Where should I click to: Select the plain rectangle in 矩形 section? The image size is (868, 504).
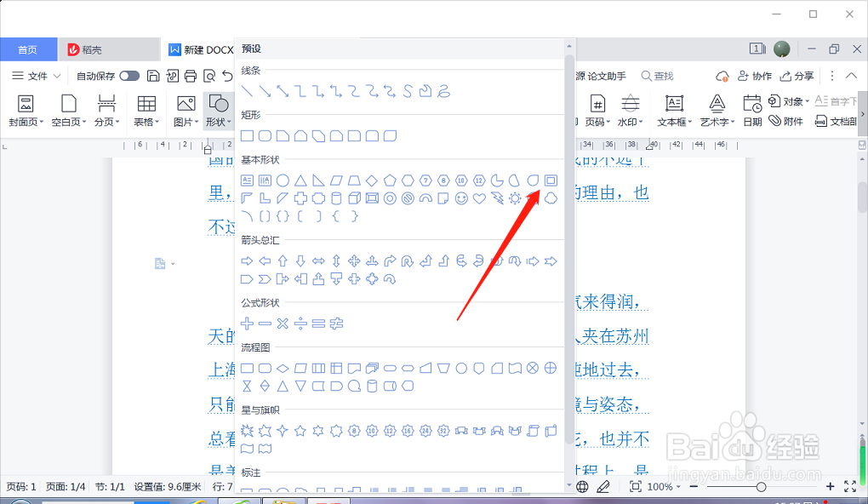coord(248,135)
